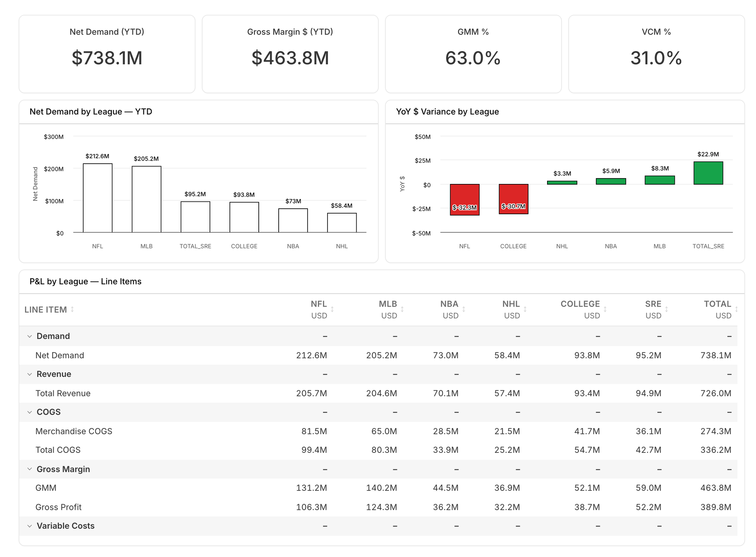The height and width of the screenshot is (557, 756).
Task: Click the Net Demand row label
Action: pos(60,355)
